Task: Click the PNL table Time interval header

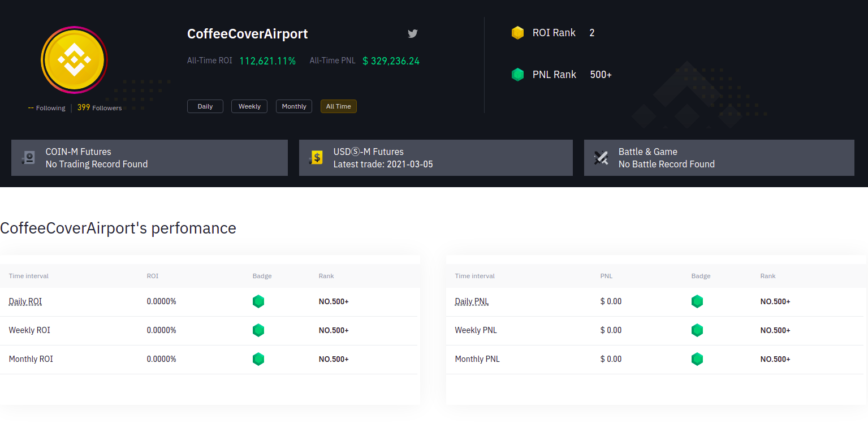Action: click(x=475, y=276)
